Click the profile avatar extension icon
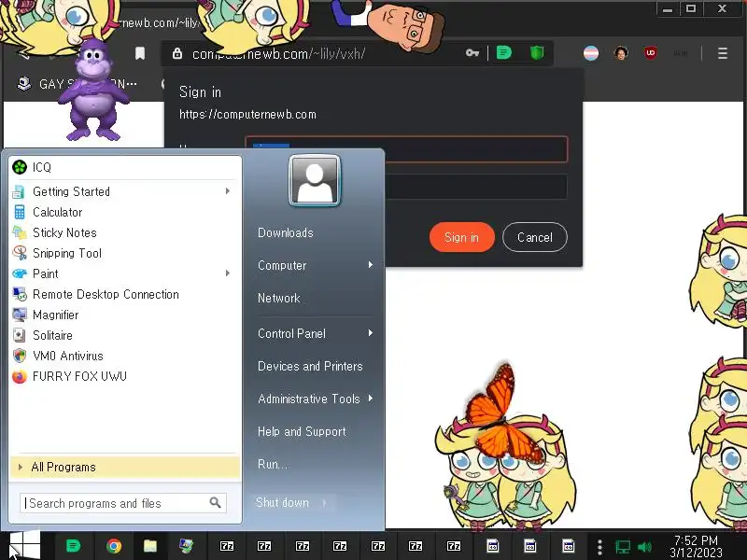The width and height of the screenshot is (747, 560). click(621, 53)
